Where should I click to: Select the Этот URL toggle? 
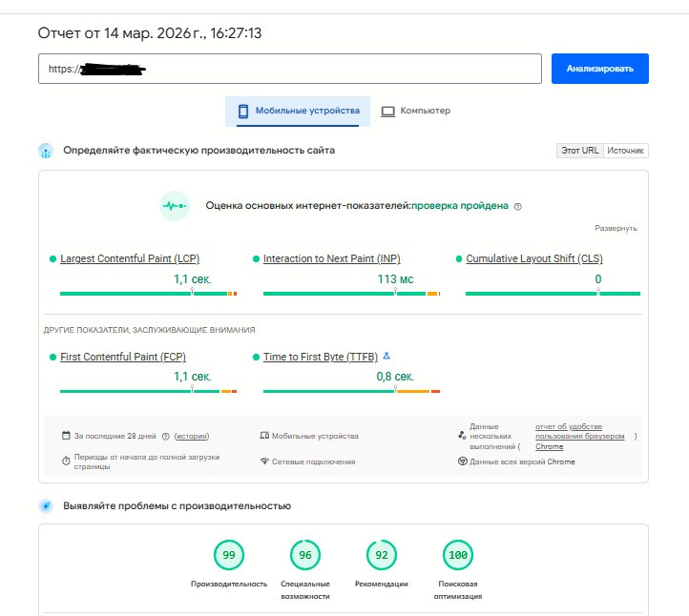pyautogui.click(x=579, y=151)
